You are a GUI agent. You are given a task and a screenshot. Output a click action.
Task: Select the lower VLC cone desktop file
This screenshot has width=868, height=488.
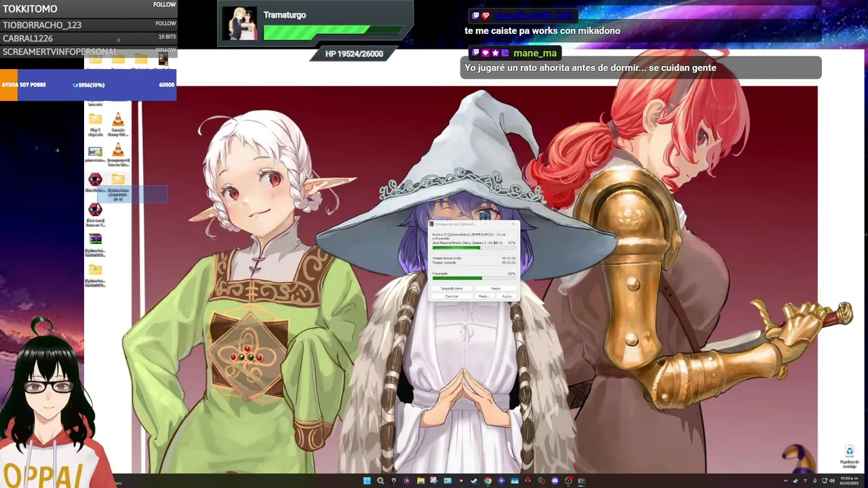(x=118, y=150)
